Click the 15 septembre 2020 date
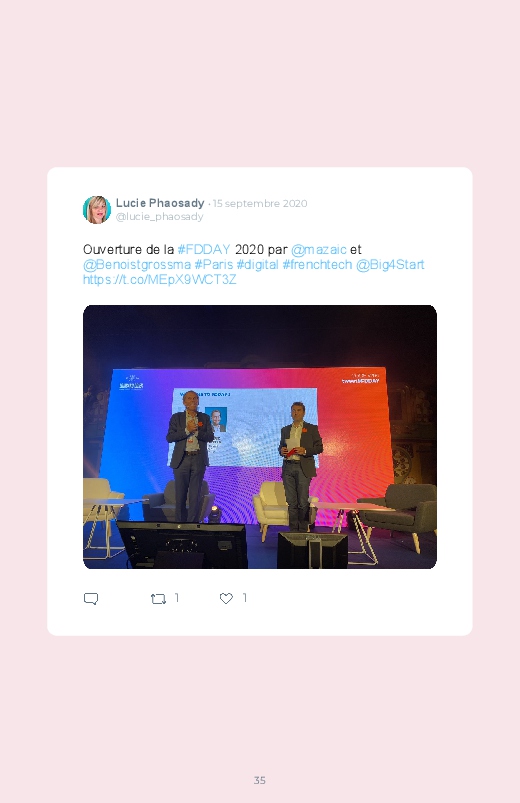520x803 pixels. [x=260, y=203]
